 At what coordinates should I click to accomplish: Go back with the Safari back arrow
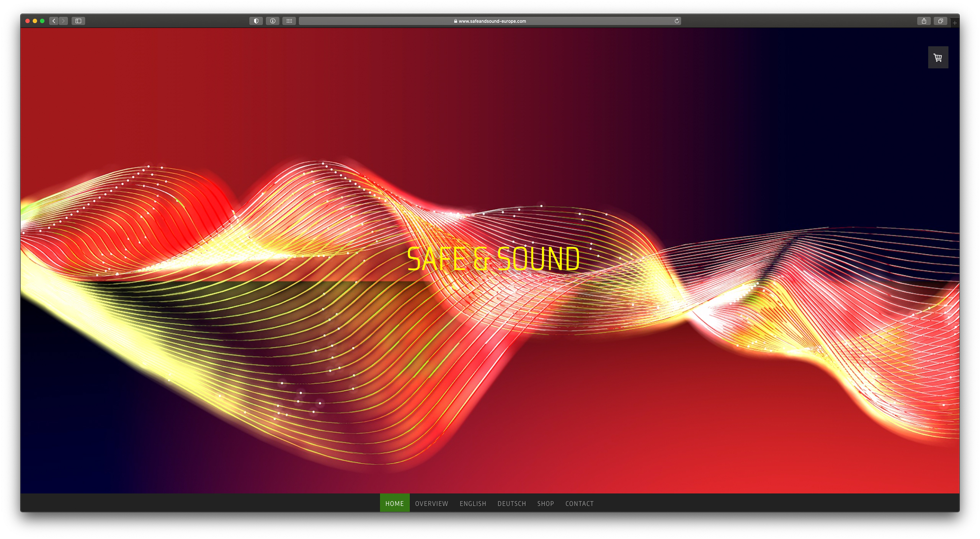[54, 21]
